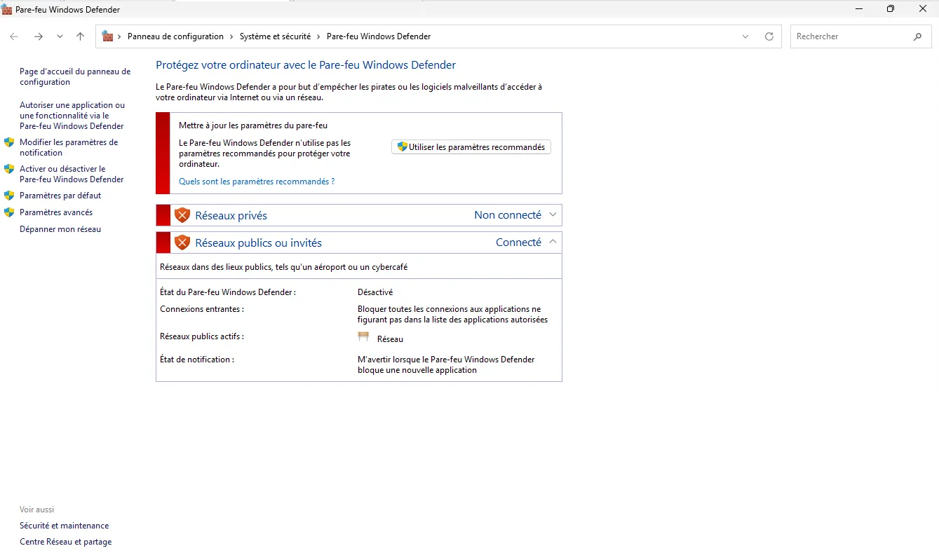Click the search magnifier icon
The height and width of the screenshot is (560, 939).
pos(917,36)
